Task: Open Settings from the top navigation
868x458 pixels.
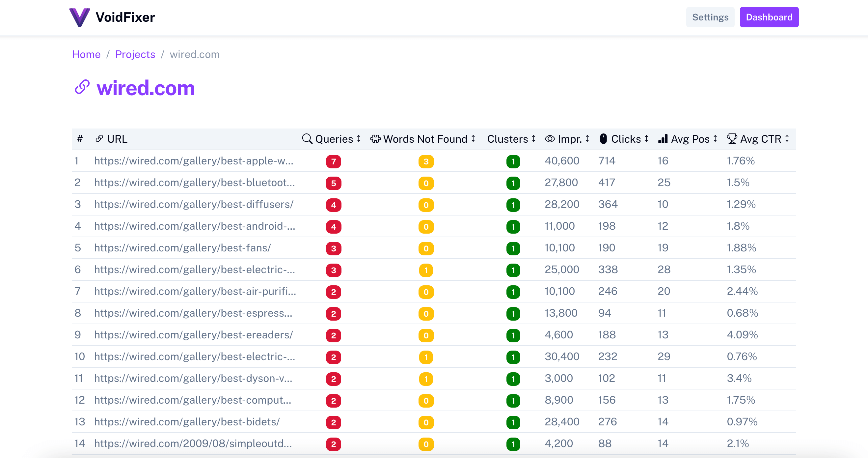Action: [710, 17]
